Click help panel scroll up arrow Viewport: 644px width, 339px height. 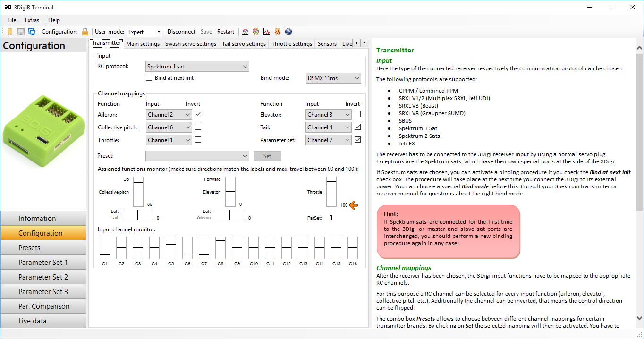[x=640, y=48]
